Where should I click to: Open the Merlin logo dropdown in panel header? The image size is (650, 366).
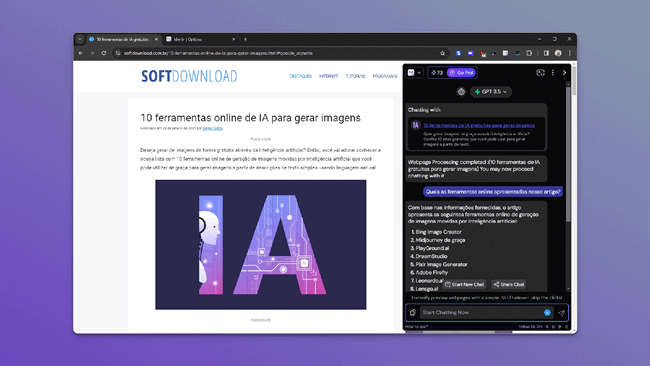[x=414, y=73]
